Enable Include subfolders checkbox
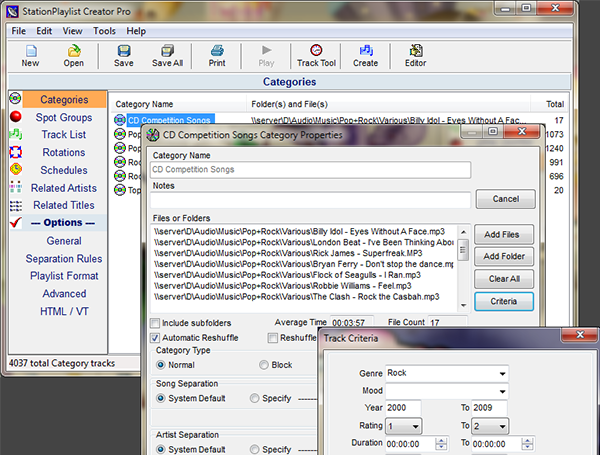Viewport: 600px width, 455px height. coord(155,323)
